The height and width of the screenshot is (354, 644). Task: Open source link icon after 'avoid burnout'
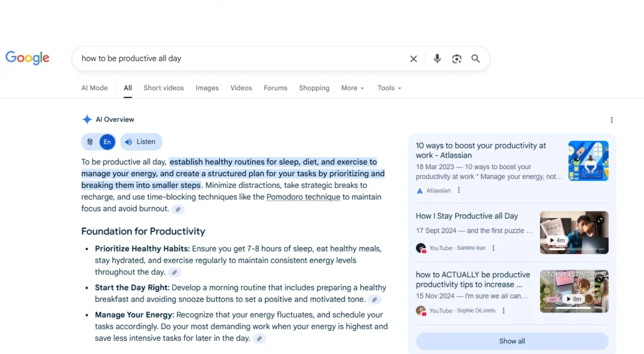coord(178,209)
